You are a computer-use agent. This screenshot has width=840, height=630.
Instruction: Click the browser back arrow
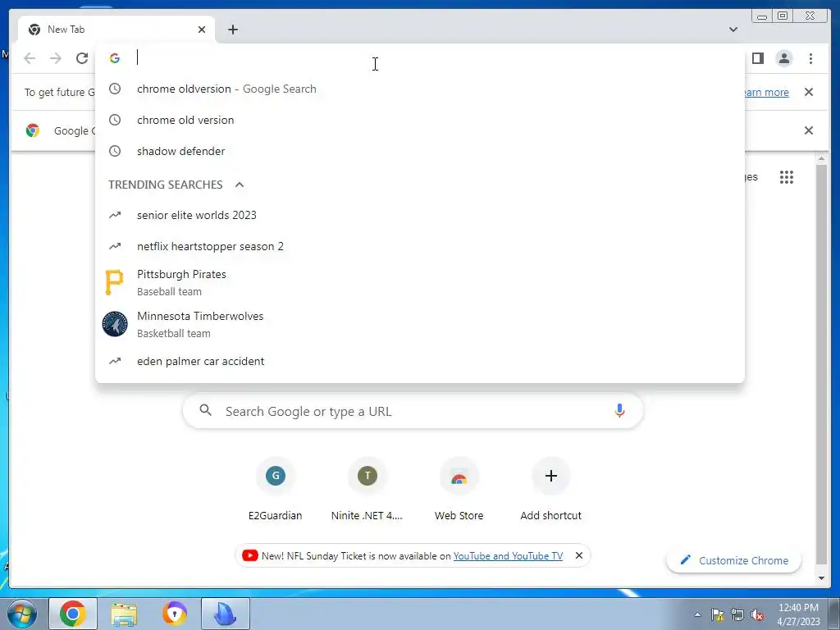coord(30,58)
